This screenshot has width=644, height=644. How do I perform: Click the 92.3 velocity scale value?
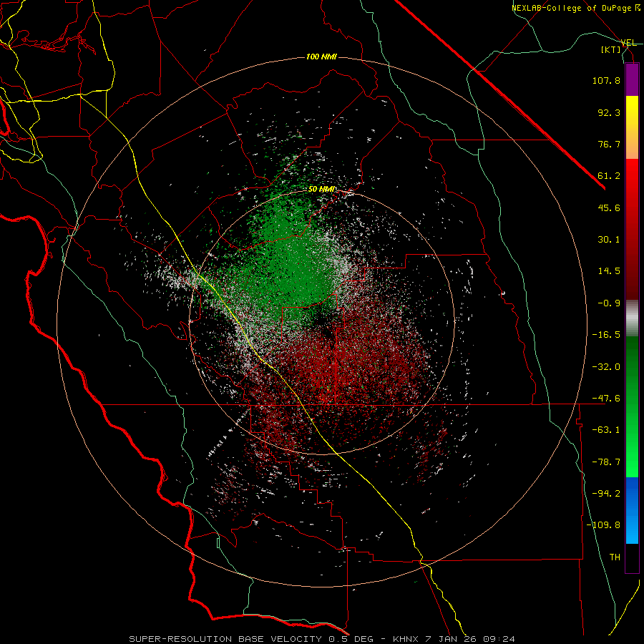coord(609,112)
